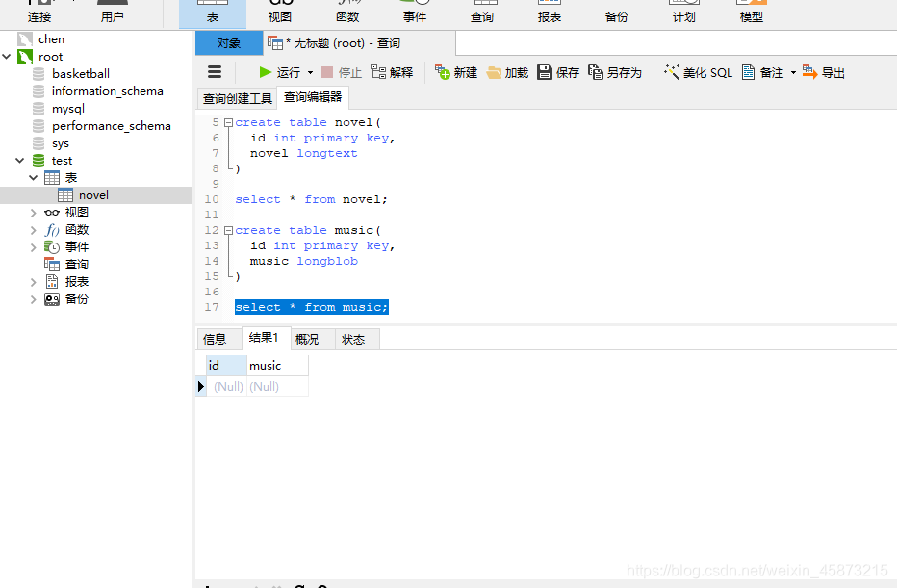
Task: Click the 导出 (Export) button
Action: coord(824,72)
